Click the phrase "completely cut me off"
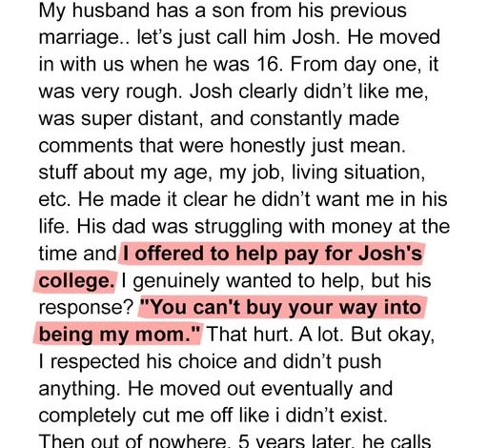488x448 pixels. [x=136, y=416]
